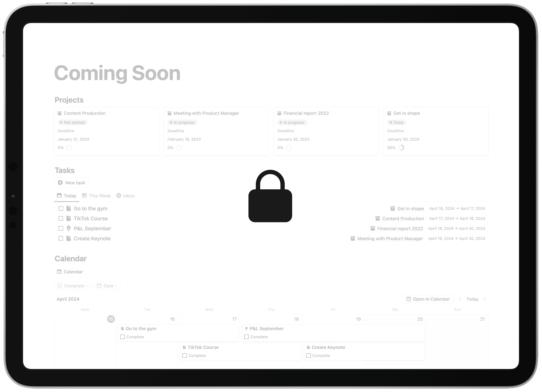Click the Get in shape progress indicator
Screen dimensions: 542x392
click(x=401, y=147)
